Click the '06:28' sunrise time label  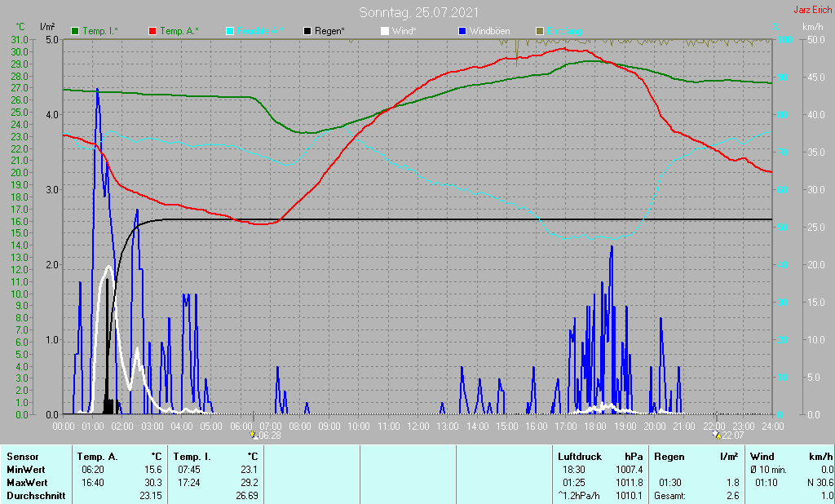click(269, 435)
